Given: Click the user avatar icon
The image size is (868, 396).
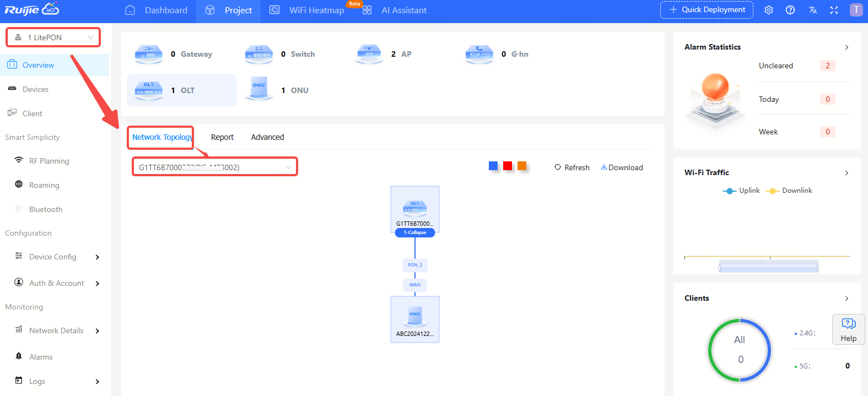Looking at the screenshot, I should coord(856,10).
